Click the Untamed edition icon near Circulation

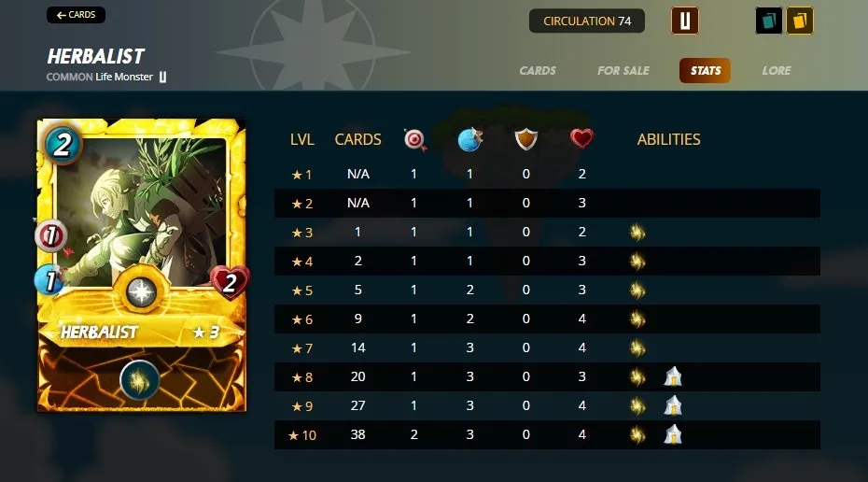click(685, 21)
